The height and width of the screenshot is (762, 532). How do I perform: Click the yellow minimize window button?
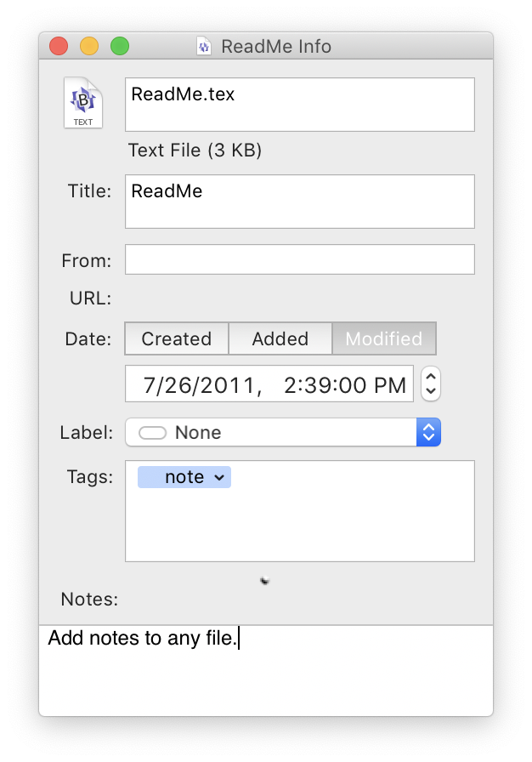(89, 46)
